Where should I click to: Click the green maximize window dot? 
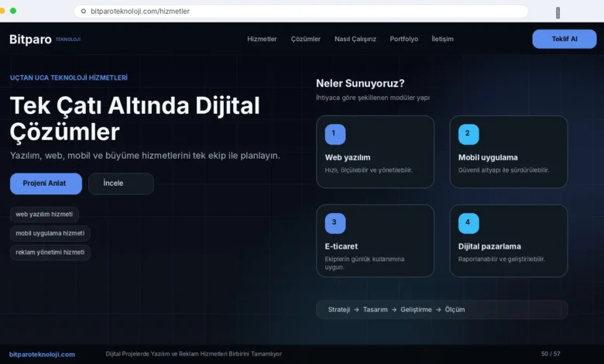coord(13,11)
